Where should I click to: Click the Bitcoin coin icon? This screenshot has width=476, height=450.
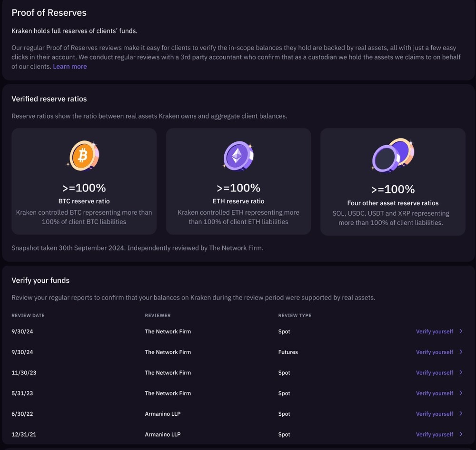pyautogui.click(x=84, y=155)
